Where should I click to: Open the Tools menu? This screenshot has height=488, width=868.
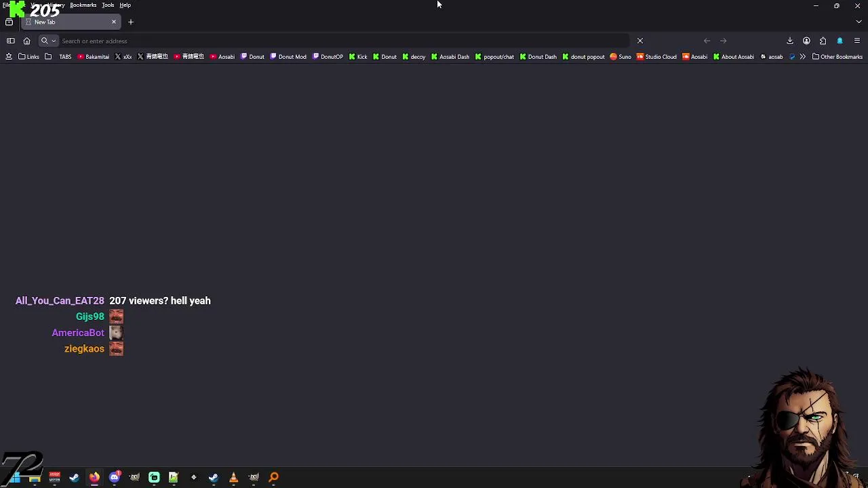pos(108,5)
